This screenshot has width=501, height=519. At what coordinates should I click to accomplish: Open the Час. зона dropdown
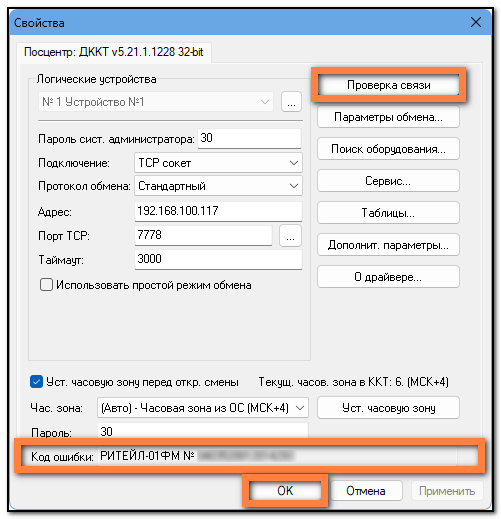click(203, 408)
